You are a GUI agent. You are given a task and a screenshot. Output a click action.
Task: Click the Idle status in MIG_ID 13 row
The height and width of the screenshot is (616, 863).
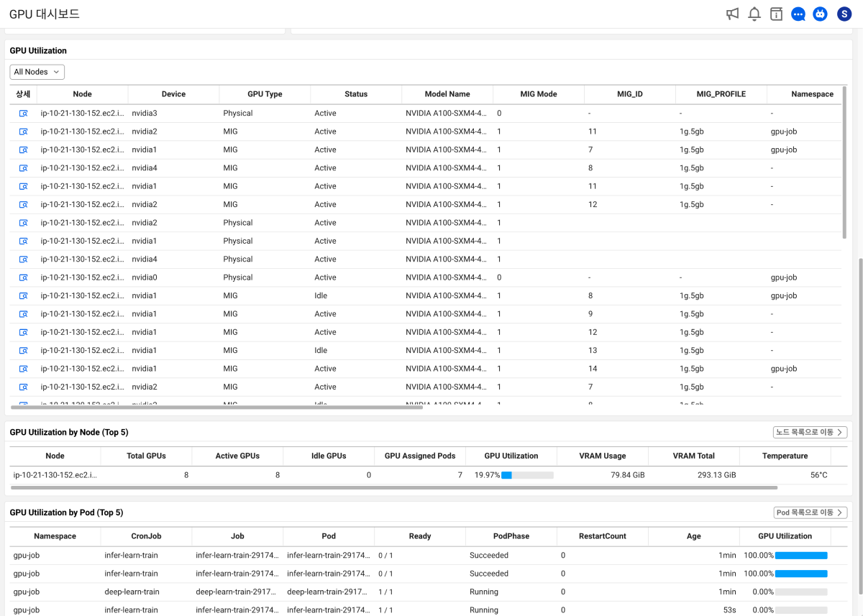pyautogui.click(x=321, y=351)
